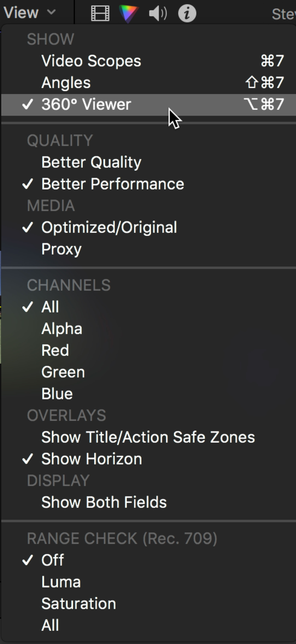
Task: Click the audio inspector speaker icon
Action: coord(157,13)
